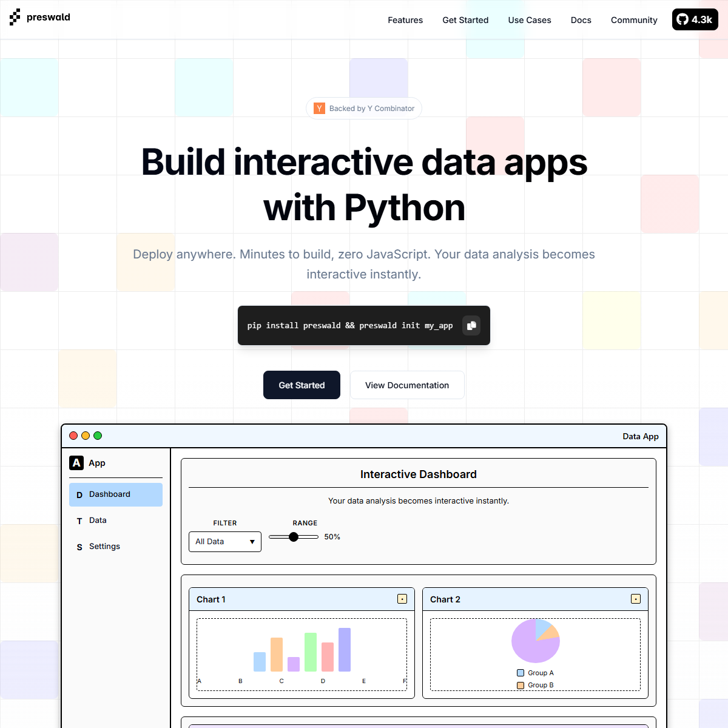Image resolution: width=728 pixels, height=728 pixels.
Task: Click the green bar in Chart 1
Action: 311,652
